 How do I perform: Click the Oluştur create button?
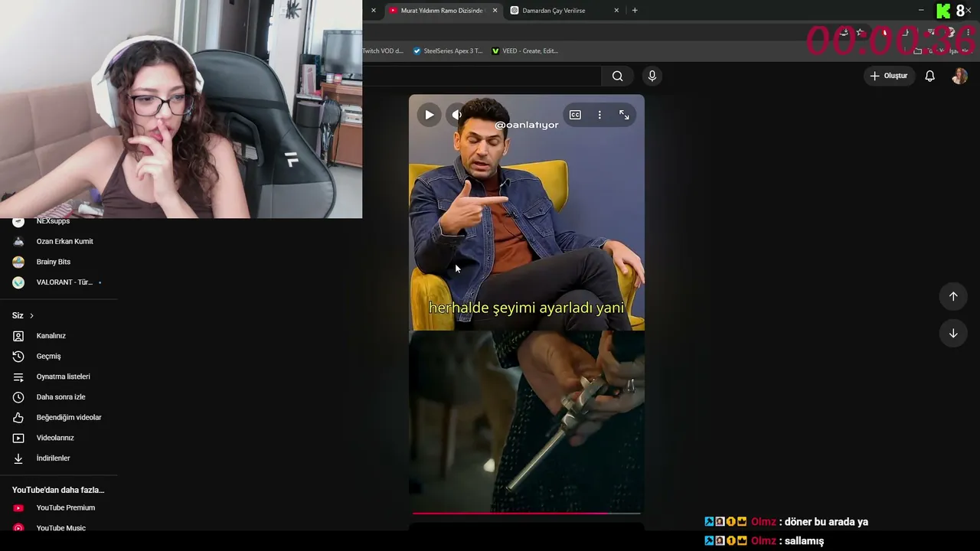[889, 76]
